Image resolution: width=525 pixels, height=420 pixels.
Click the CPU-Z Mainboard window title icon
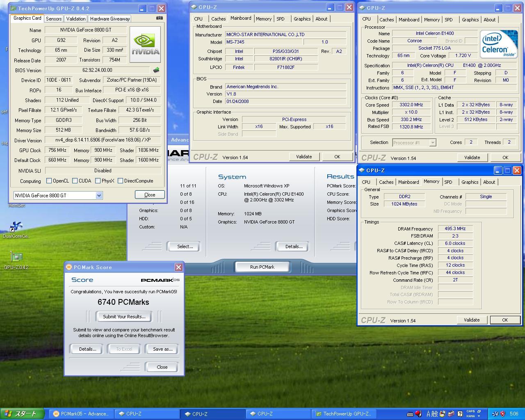(194, 7)
